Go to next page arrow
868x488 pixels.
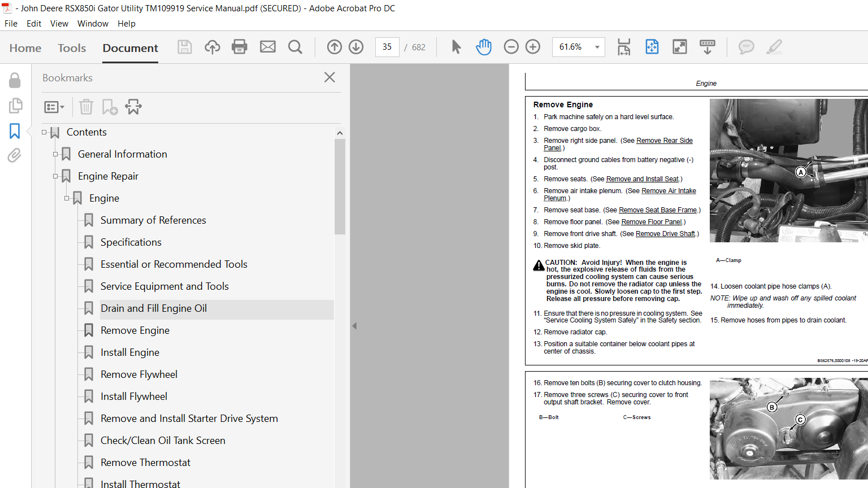coord(356,47)
